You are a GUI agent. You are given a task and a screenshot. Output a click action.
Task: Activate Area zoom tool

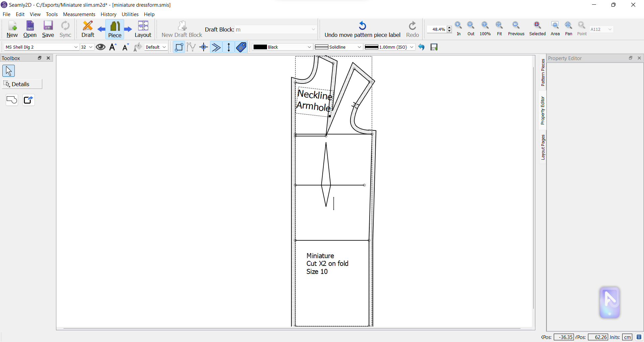[x=555, y=28]
